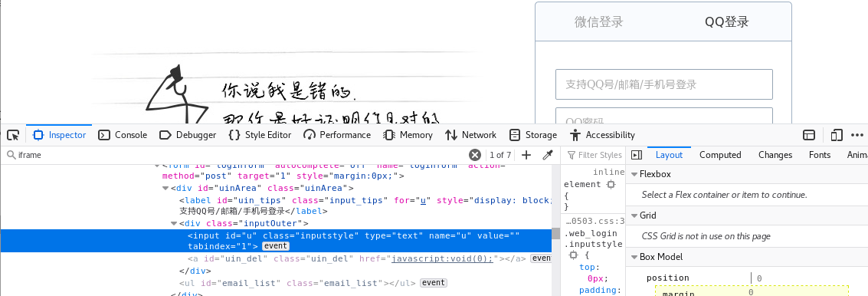Select the Changes sidebar tab

[x=775, y=155]
